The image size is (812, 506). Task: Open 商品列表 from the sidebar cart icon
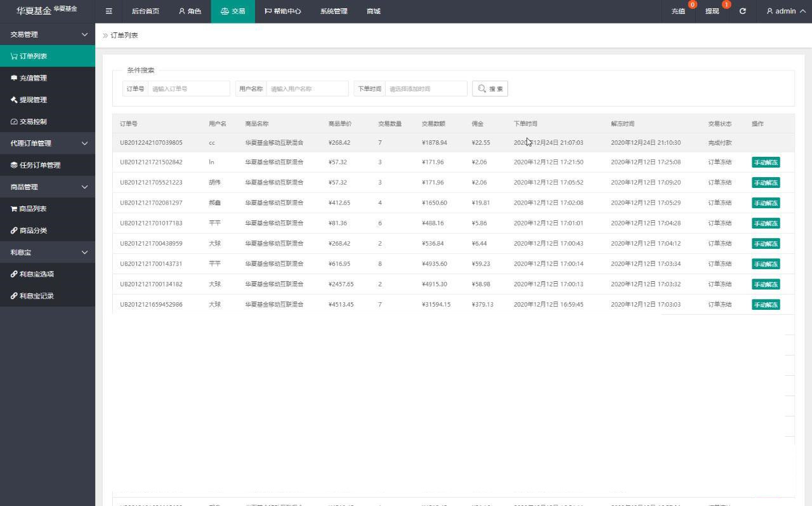pos(13,208)
